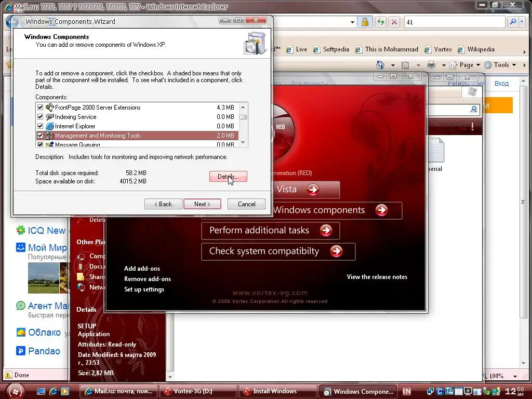Image resolution: width=532 pixels, height=399 pixels.
Task: Open Set up settings link
Action: pyautogui.click(x=144, y=289)
